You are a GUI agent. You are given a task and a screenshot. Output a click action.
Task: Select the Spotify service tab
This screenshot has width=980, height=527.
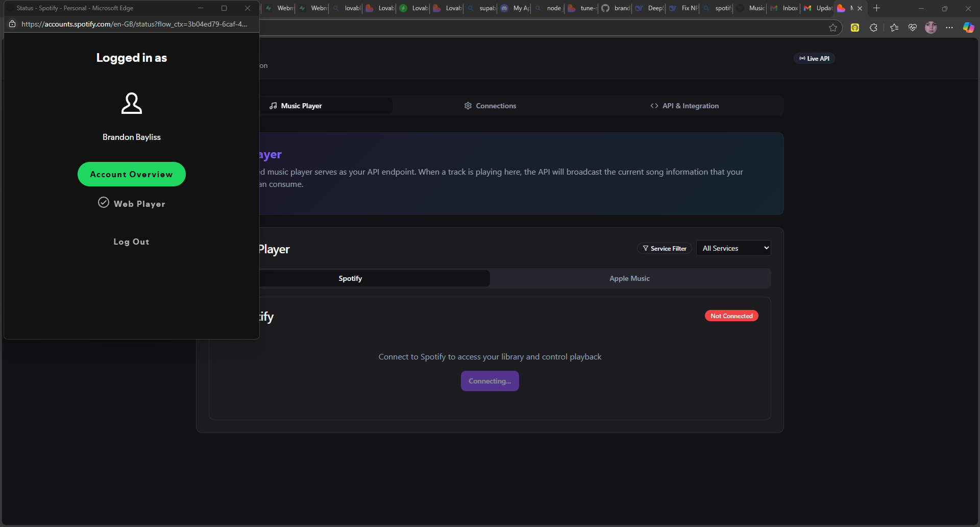[350, 278]
